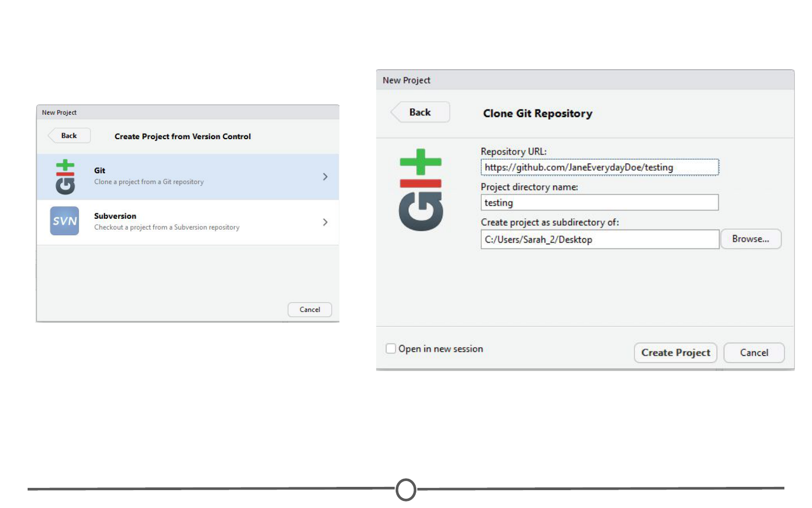The image size is (812, 508).
Task: Click the circle marker on the bottom line
Action: (x=406, y=490)
